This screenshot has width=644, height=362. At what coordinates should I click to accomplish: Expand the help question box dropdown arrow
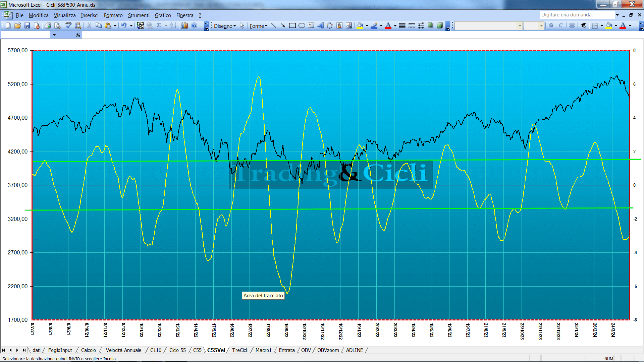[617, 15]
